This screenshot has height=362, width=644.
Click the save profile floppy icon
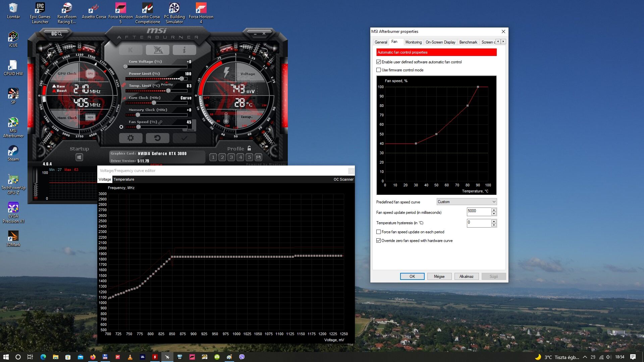258,157
